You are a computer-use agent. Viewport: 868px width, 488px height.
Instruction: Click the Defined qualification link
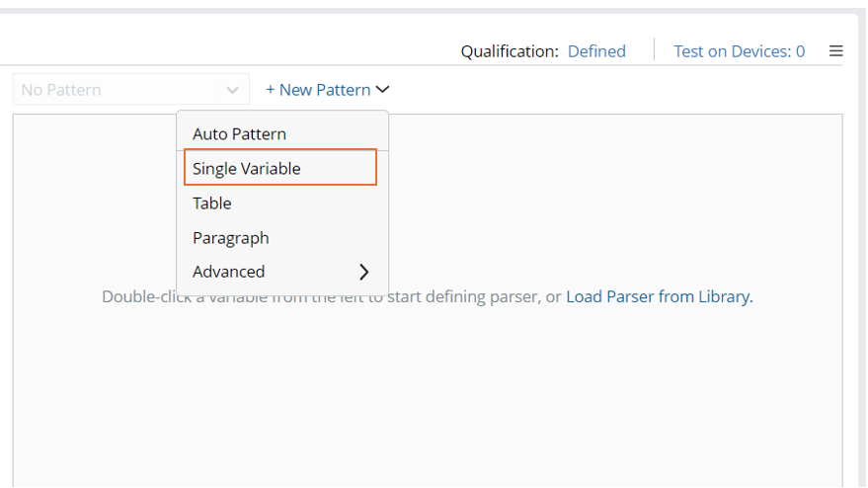tap(596, 51)
